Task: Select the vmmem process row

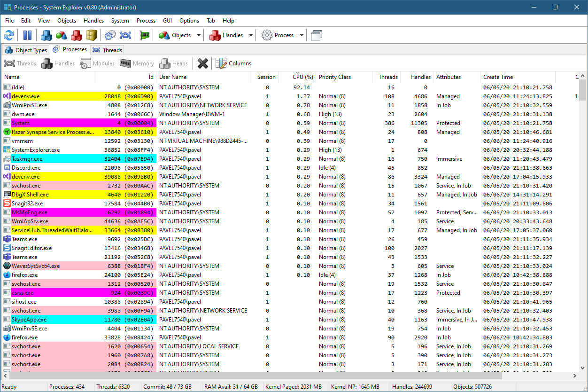Action: click(290, 141)
